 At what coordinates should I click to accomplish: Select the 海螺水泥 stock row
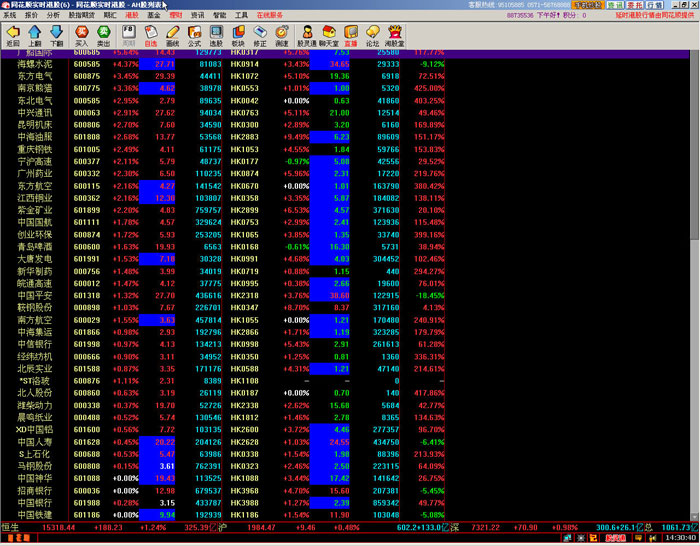click(x=32, y=63)
